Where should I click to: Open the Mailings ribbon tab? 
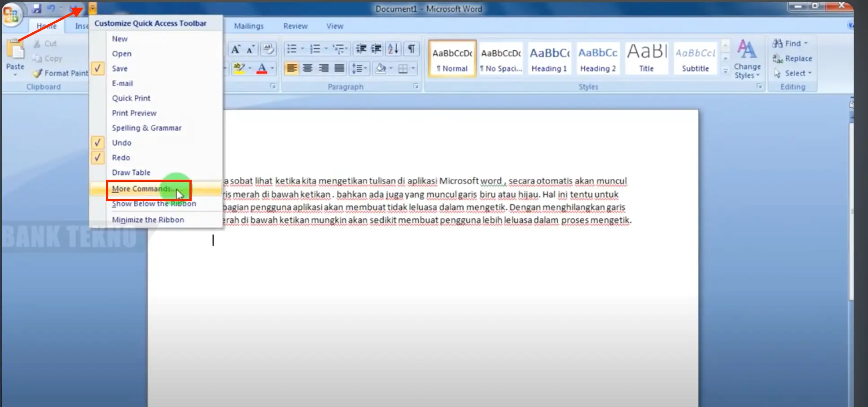tap(249, 26)
